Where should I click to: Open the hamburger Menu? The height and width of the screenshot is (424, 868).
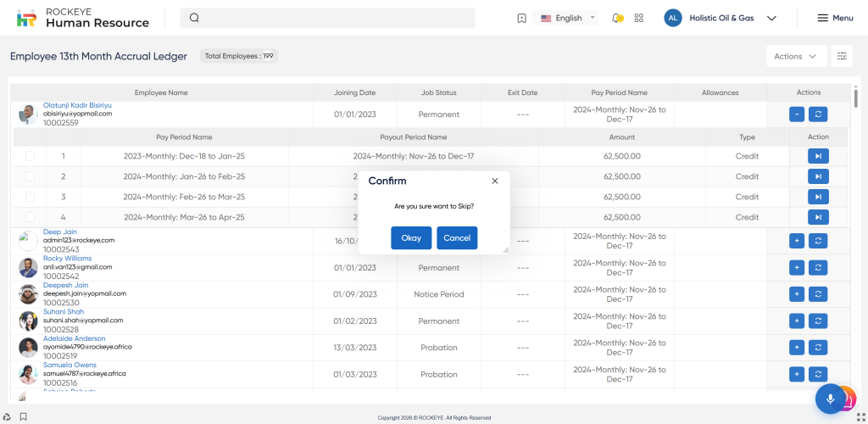pyautogui.click(x=834, y=18)
